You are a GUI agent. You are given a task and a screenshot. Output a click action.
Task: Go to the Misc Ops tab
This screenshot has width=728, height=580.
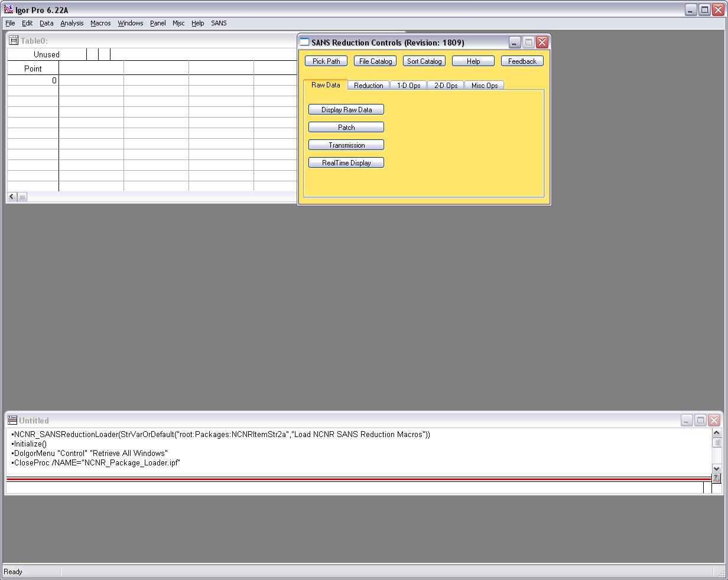[x=484, y=86]
